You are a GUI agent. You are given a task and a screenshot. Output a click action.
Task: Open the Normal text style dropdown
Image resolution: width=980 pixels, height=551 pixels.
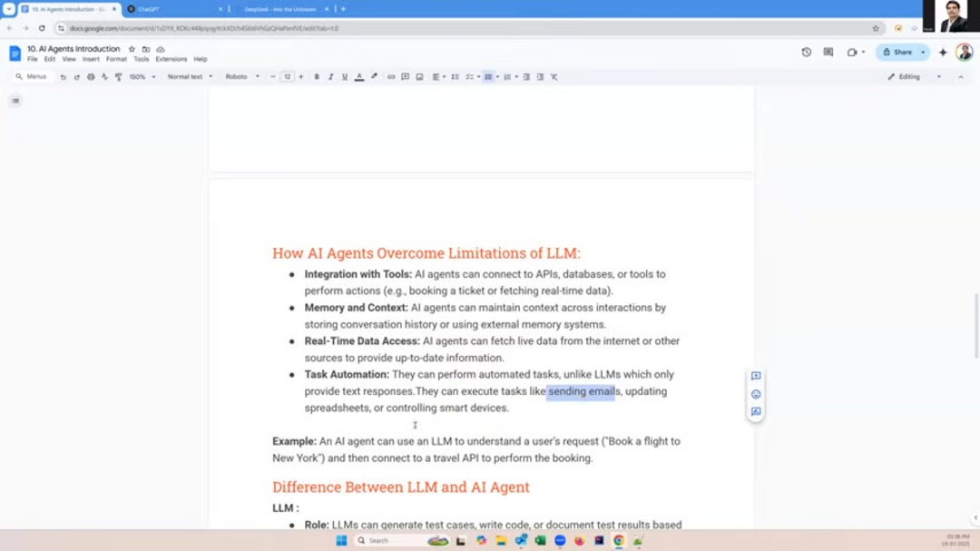tap(189, 77)
